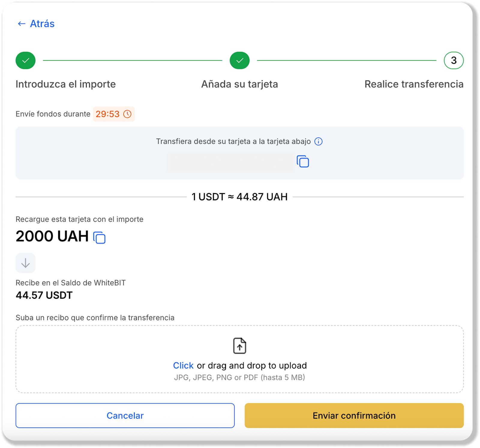
Task: Click the 44.57 USDT received amount
Action: point(44,295)
